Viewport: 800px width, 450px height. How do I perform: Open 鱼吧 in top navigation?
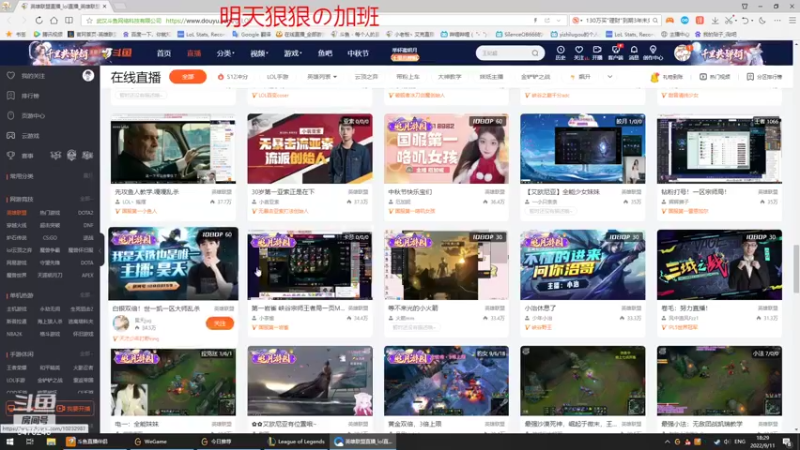point(325,53)
